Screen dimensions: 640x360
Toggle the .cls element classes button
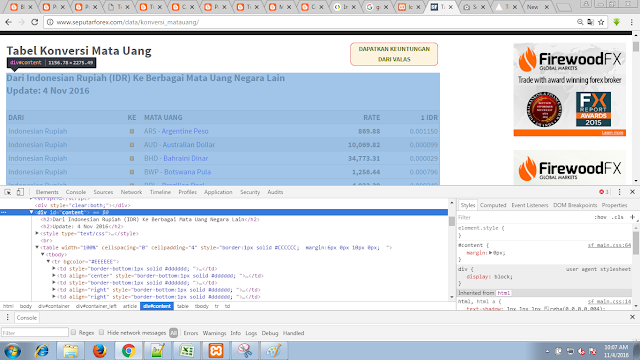(618, 217)
